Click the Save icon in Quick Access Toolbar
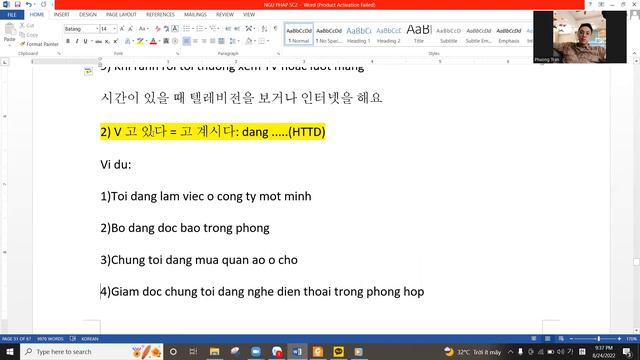640x360 pixels. 18,4
